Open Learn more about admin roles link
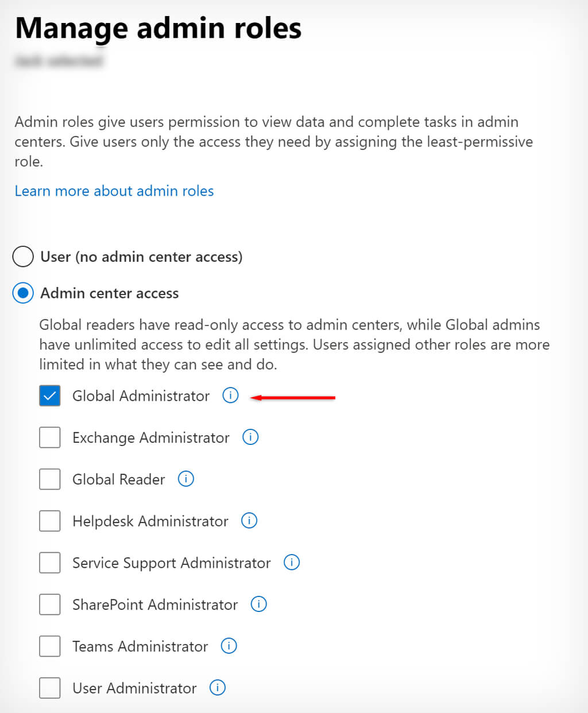This screenshot has height=713, width=588. [x=114, y=191]
